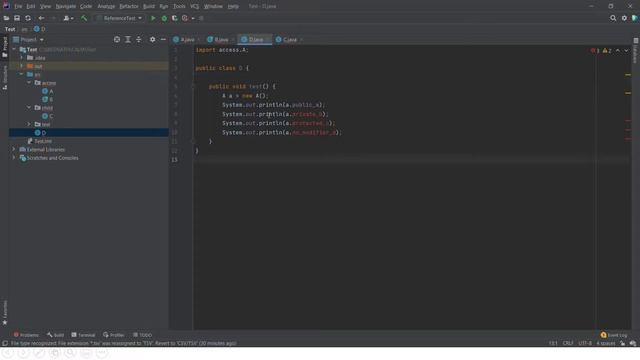Click the Profiler run icon in toolbar
The height and width of the screenshot is (360, 640).
185,18
